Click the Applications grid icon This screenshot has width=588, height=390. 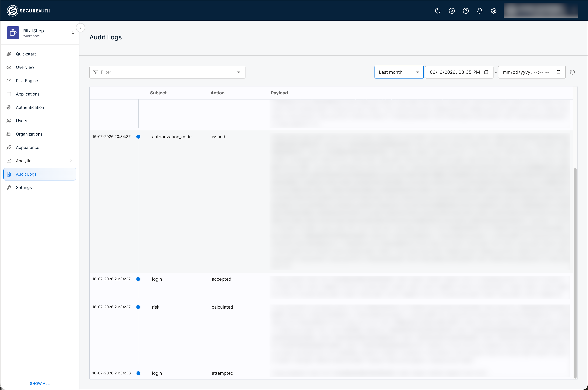coord(9,94)
